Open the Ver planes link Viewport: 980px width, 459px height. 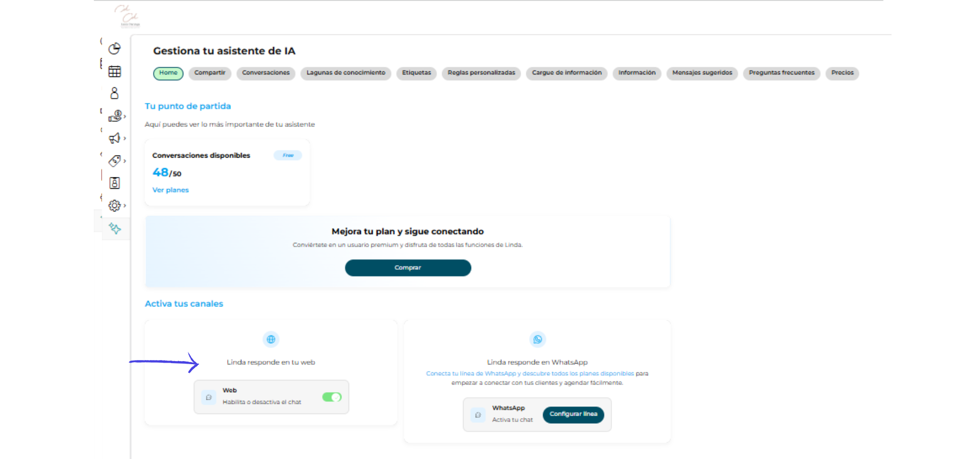click(170, 190)
